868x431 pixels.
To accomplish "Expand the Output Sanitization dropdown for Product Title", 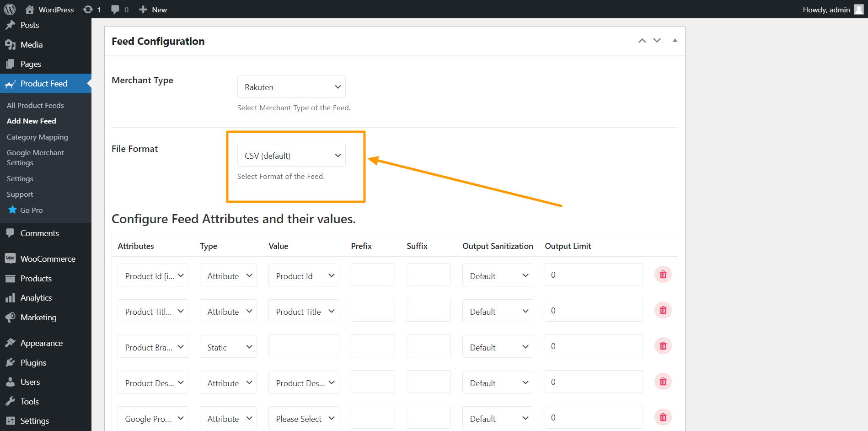I will [497, 311].
